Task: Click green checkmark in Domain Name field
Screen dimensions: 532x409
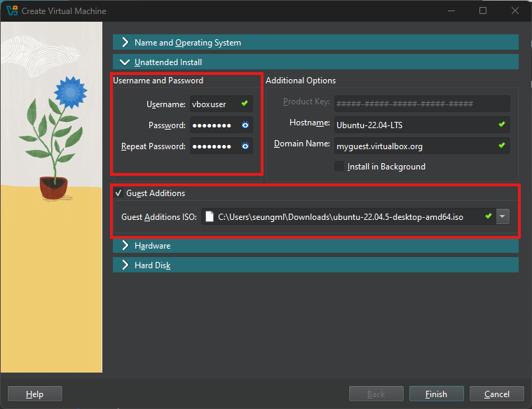Action: [x=502, y=146]
